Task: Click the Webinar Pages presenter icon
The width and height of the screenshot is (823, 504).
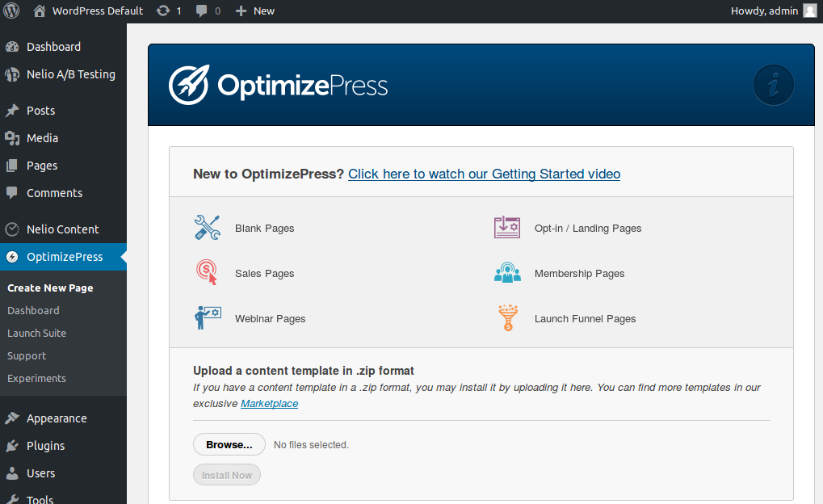Action: [208, 317]
